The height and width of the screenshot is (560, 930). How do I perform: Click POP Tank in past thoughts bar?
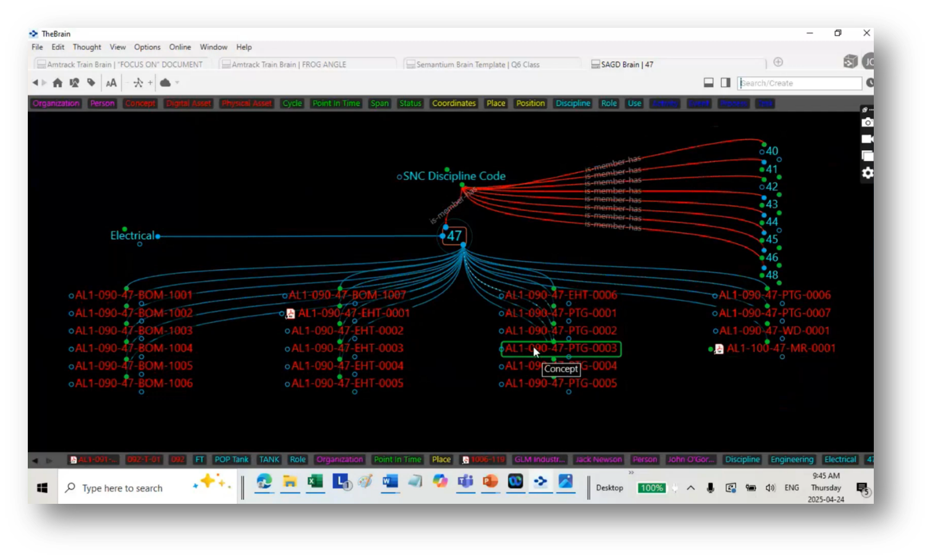[231, 459]
